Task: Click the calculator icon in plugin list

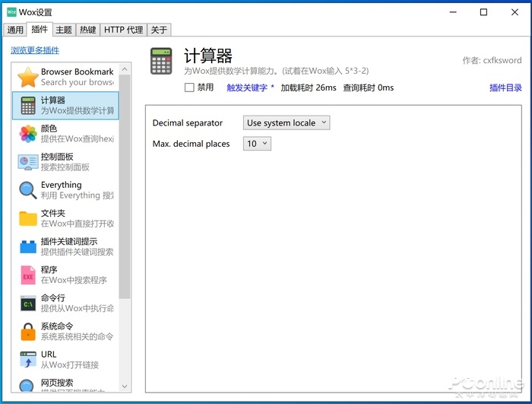Action: (x=28, y=105)
